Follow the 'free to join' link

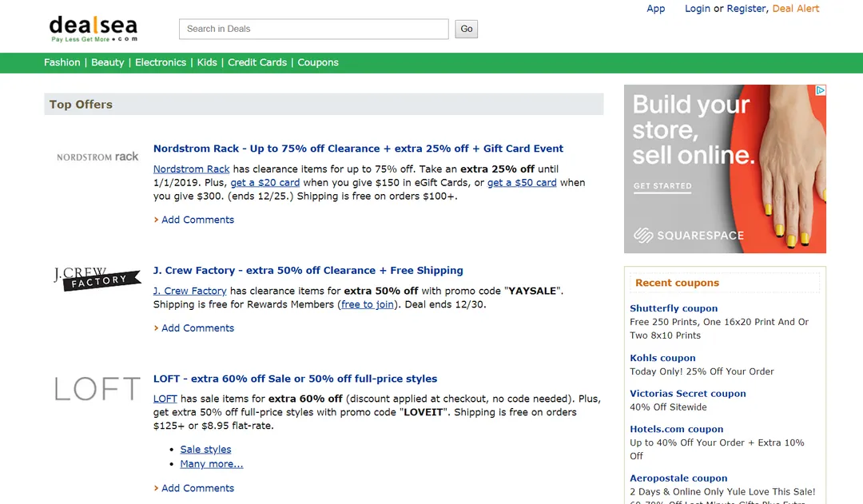(367, 304)
